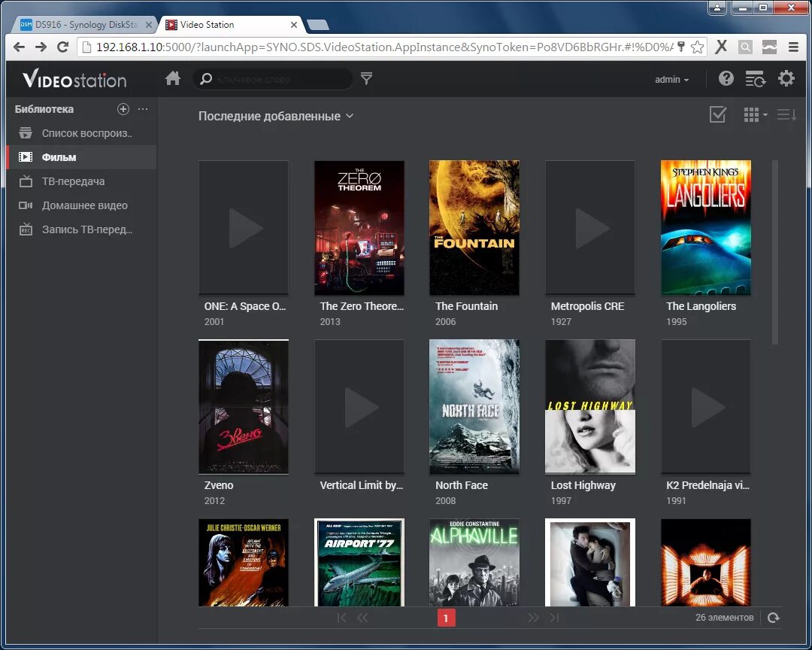
Task: Click browser back arrow
Action: pos(19,47)
